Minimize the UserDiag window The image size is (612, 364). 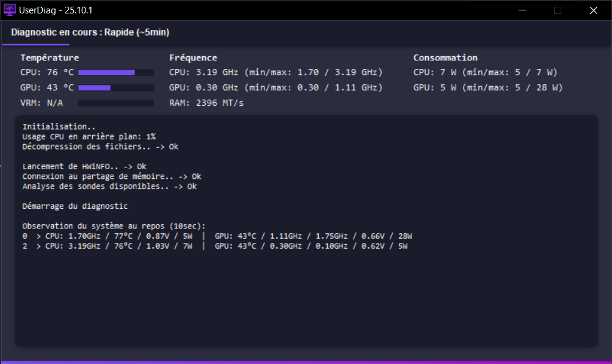(522, 10)
